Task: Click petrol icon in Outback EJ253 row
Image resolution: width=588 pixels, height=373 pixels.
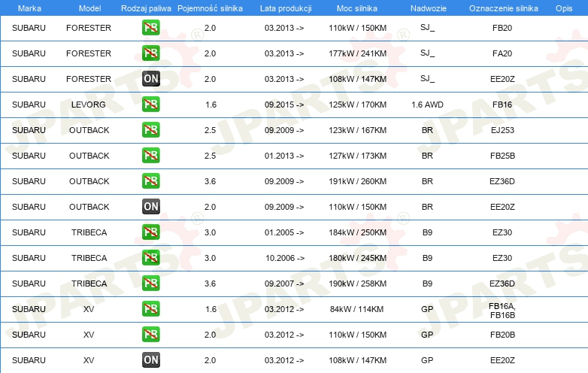Action: (x=150, y=129)
